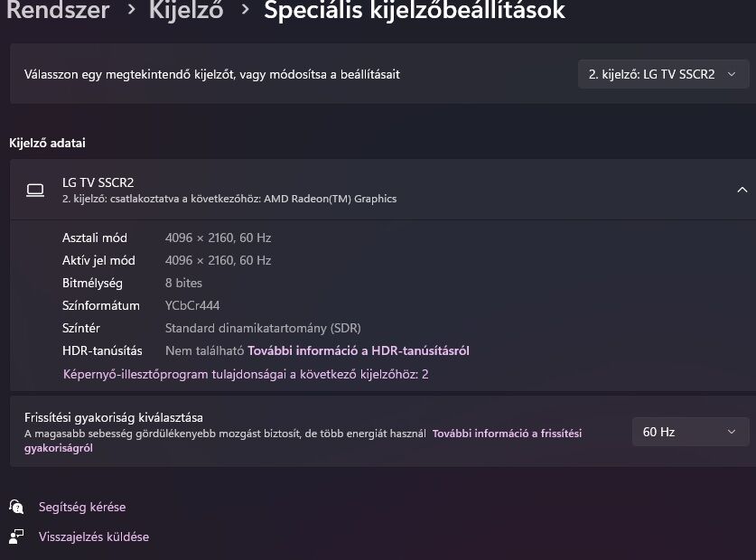
Task: Click the feedback icon beside Visszajelzés küldése
Action: (x=16, y=537)
